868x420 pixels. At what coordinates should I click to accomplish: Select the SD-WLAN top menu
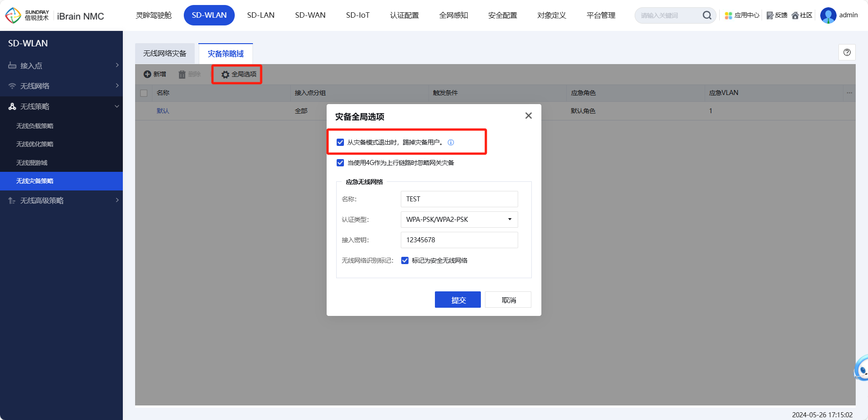coord(209,15)
